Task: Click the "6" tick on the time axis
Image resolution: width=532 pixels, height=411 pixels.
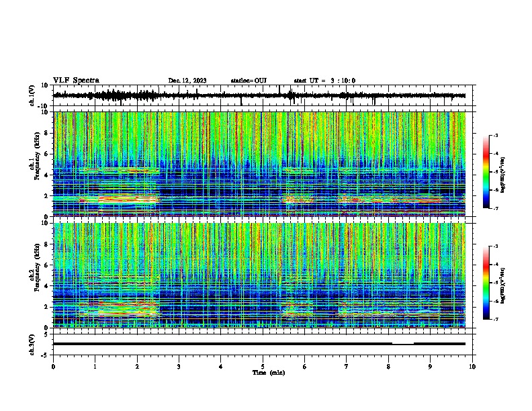Action: pos(305,367)
